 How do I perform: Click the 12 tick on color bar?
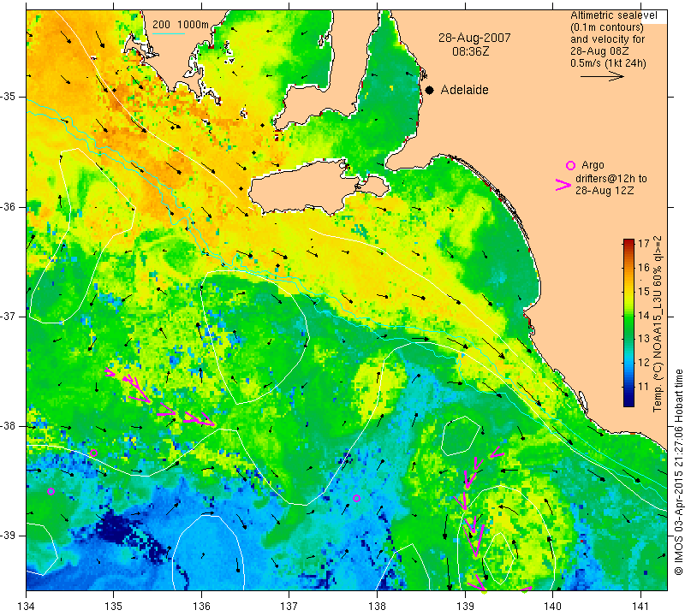pyautogui.click(x=644, y=363)
